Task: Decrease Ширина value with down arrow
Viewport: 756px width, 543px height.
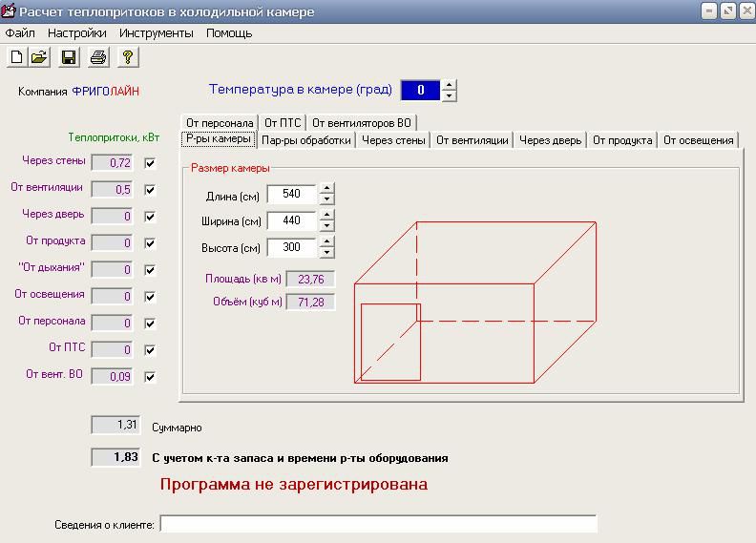Action: point(327,226)
